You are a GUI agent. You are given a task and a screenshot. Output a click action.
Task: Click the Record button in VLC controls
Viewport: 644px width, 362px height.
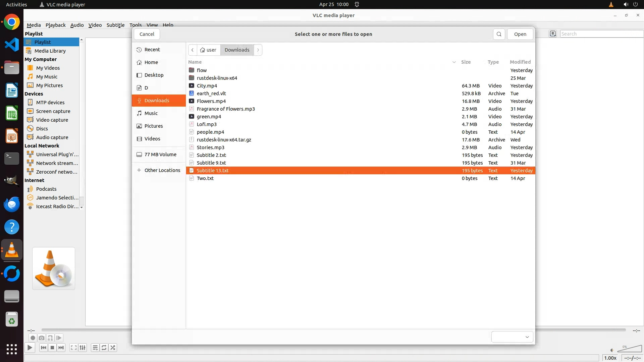[x=33, y=338]
